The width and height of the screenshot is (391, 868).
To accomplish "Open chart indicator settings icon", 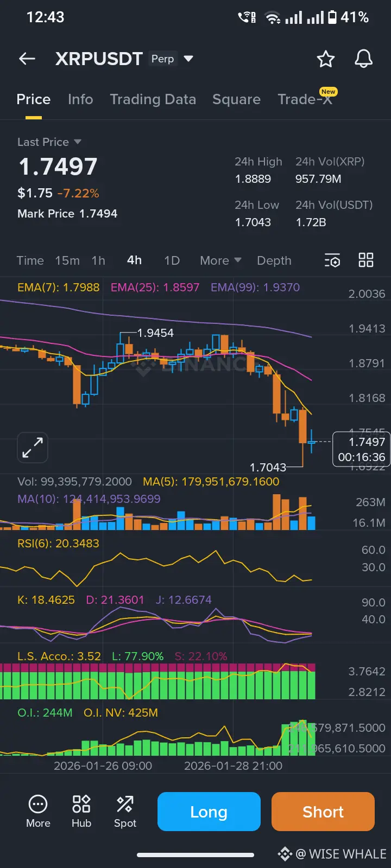I will click(x=332, y=261).
